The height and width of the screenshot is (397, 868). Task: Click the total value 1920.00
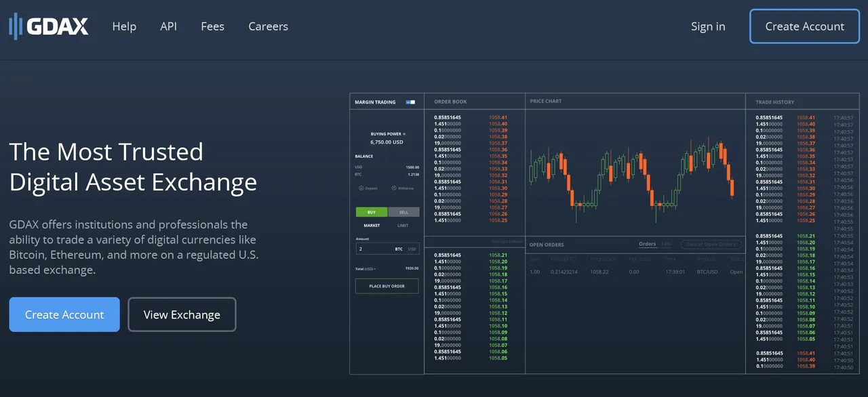pyautogui.click(x=412, y=269)
